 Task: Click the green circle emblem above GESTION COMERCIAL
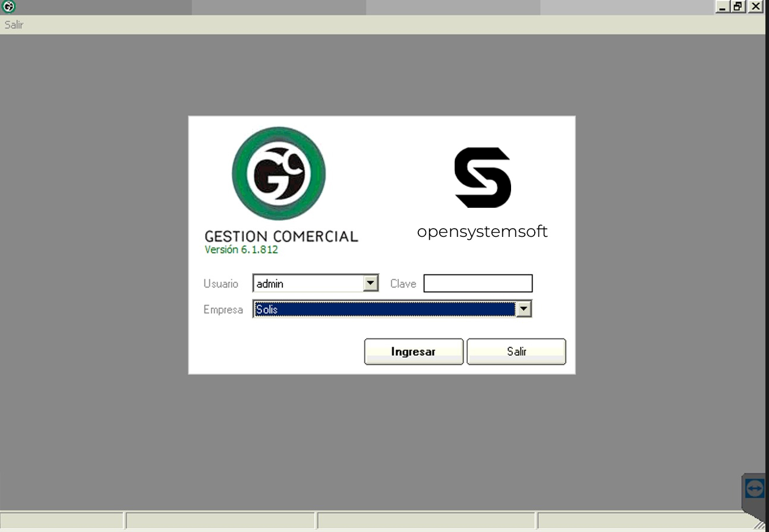click(281, 174)
